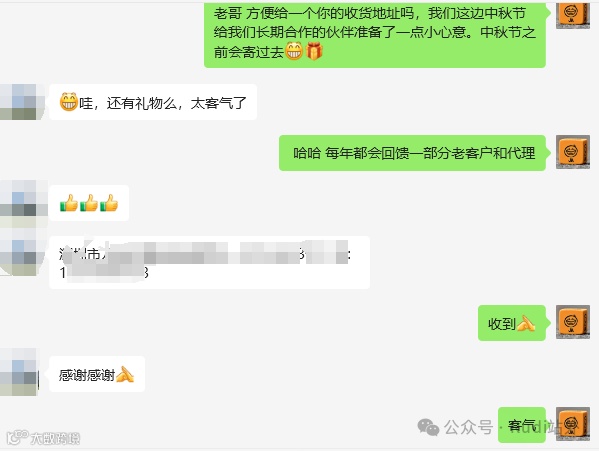Click the folded hands emoji after 感谢感谢
This screenshot has width=599, height=451.
click(x=125, y=374)
